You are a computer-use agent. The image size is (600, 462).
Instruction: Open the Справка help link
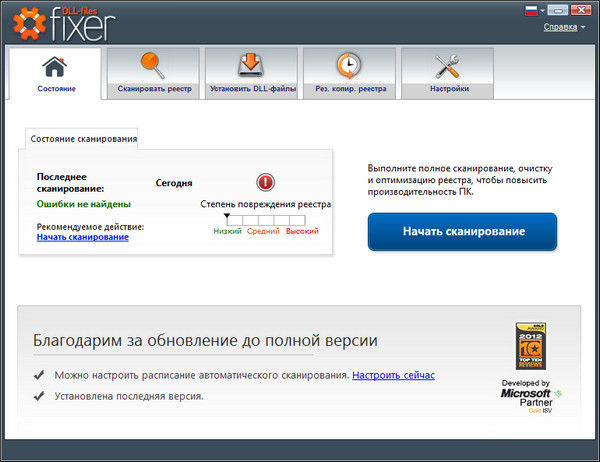(x=560, y=27)
